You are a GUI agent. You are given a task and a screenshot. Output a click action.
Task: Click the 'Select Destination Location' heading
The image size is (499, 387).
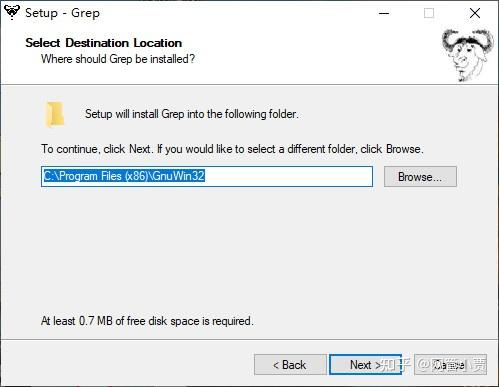(x=104, y=43)
